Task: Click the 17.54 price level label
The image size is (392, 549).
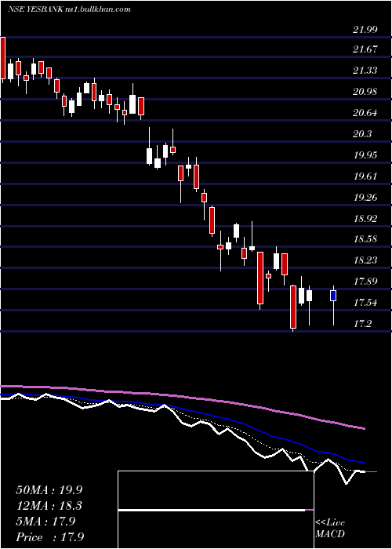Action: coord(365,303)
